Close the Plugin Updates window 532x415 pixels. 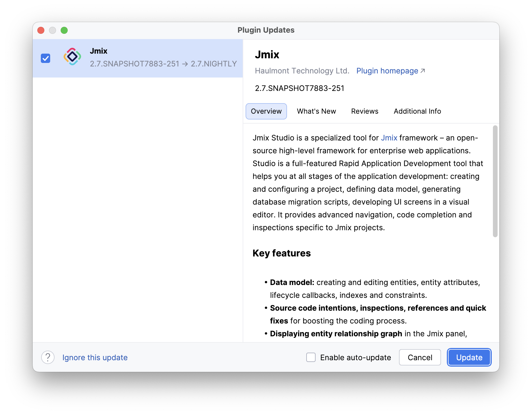tap(41, 30)
